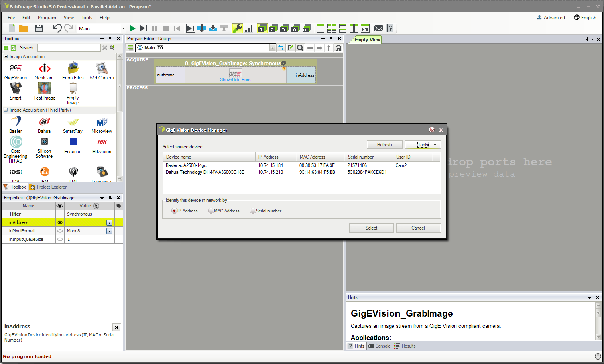Open the GigEVision acquisition tool
Screen dimensions: 604x364
point(16,71)
